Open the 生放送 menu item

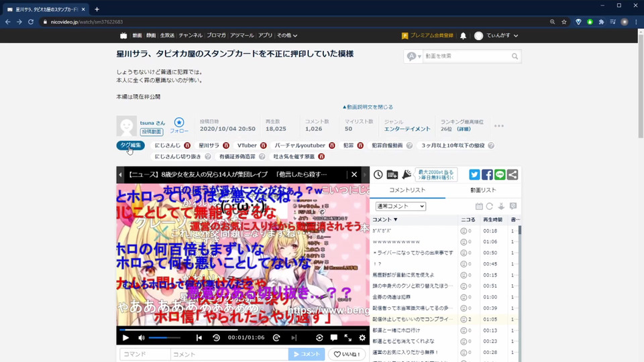tap(167, 36)
